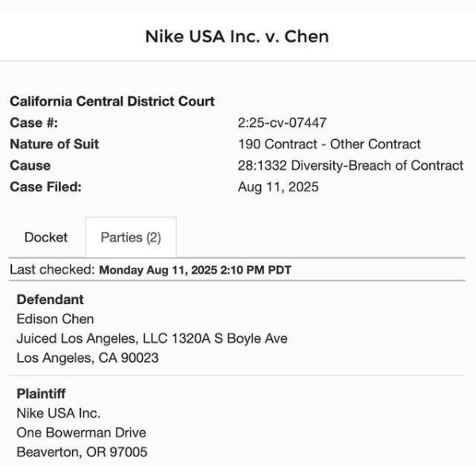
Task: Switch to the Docket tab
Action: (46, 237)
